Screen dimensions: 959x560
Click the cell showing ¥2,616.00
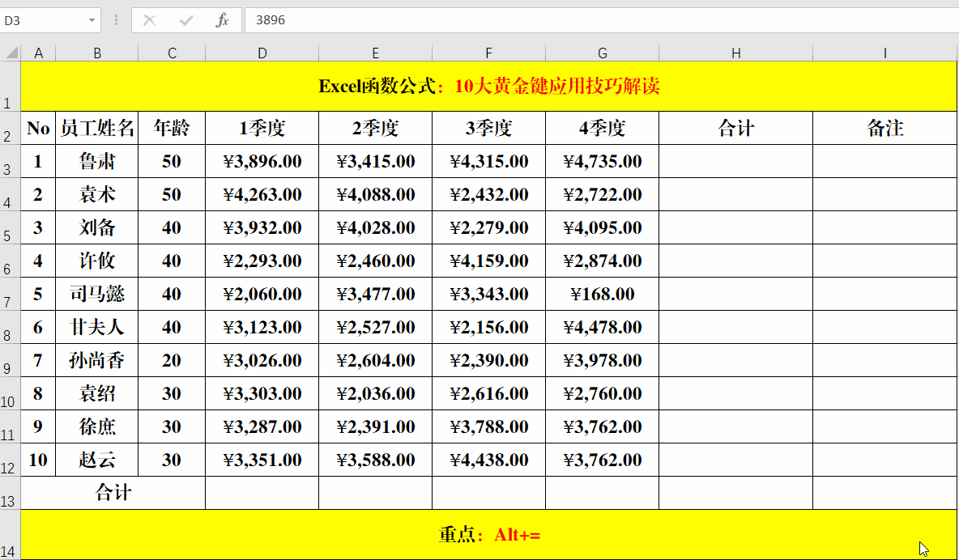[x=488, y=393]
